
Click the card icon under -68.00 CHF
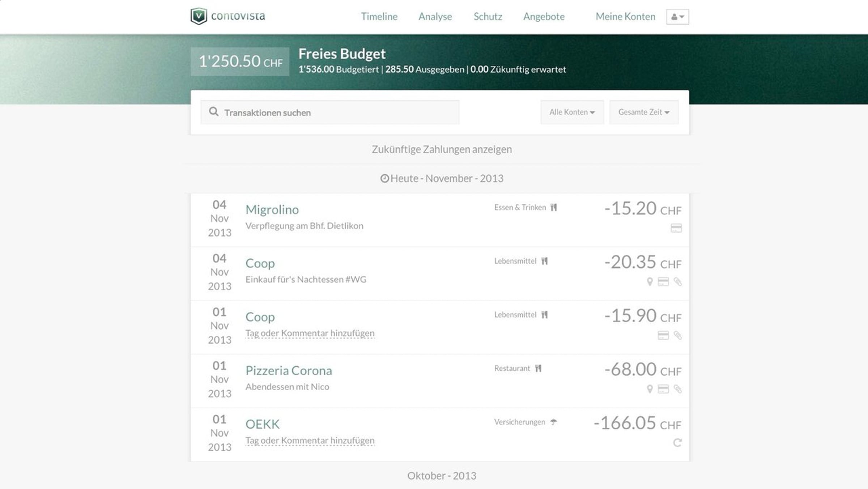[x=663, y=389]
